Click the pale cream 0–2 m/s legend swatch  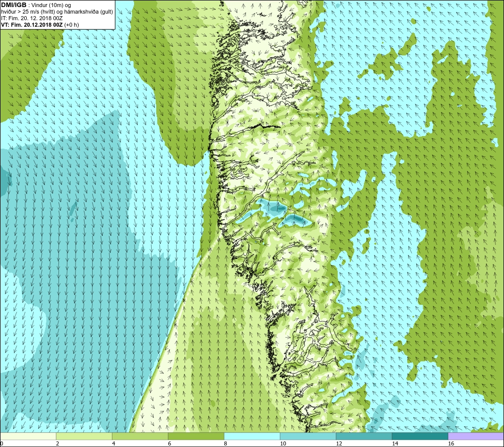pos(28,436)
